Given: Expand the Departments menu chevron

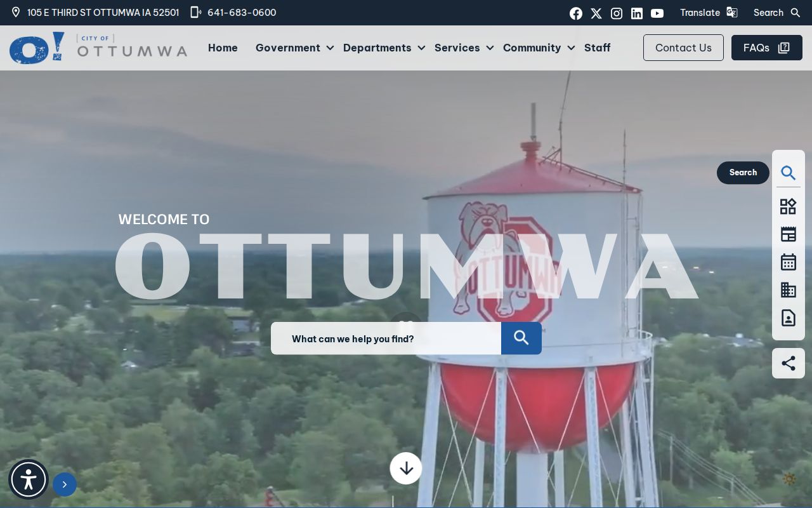Looking at the screenshot, I should [421, 48].
